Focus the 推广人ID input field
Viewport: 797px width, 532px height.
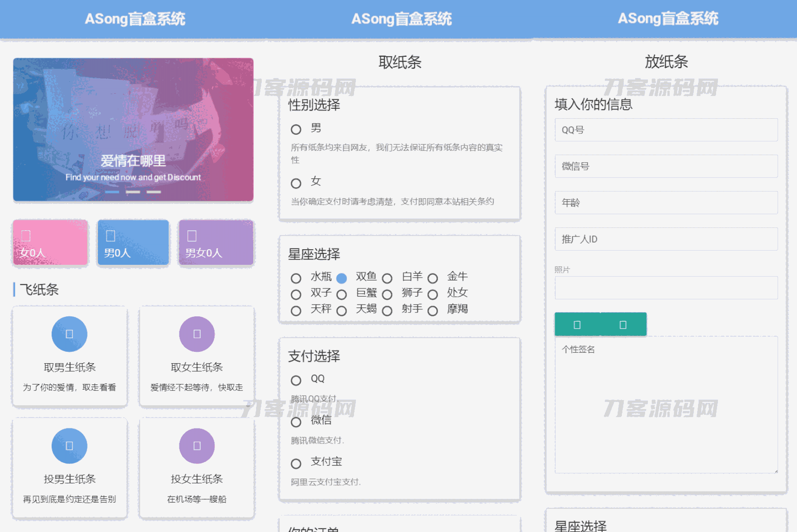666,239
